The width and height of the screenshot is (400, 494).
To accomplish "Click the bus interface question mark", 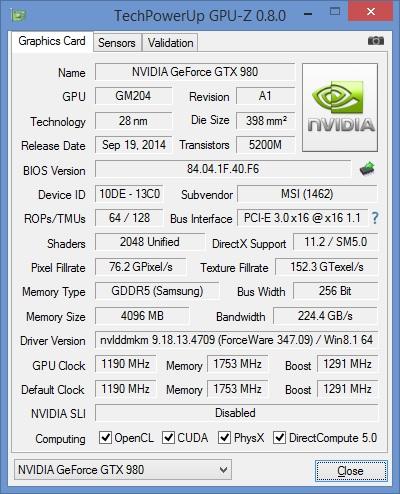I will pyautogui.click(x=375, y=218).
